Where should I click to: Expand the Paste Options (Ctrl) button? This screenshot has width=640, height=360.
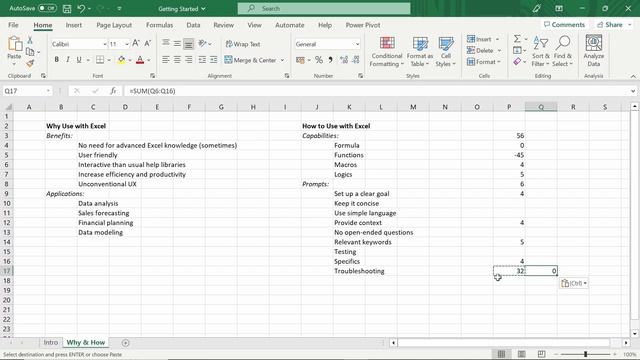[573, 283]
